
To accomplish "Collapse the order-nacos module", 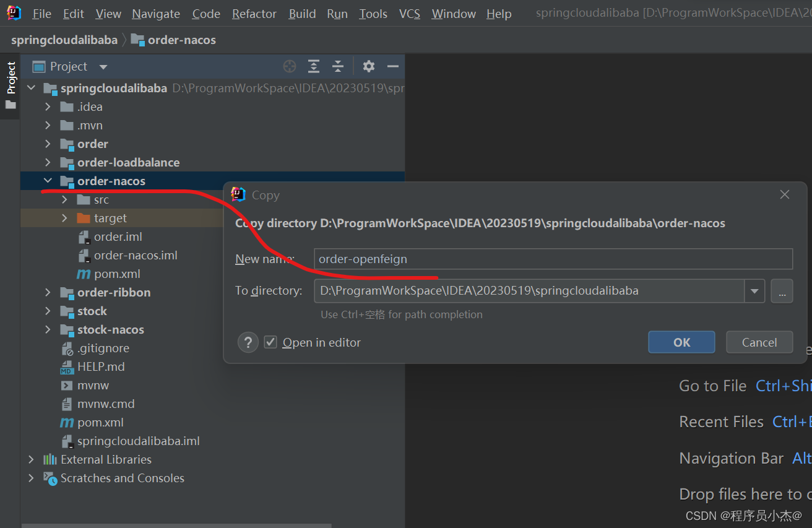I will pyautogui.click(x=48, y=181).
